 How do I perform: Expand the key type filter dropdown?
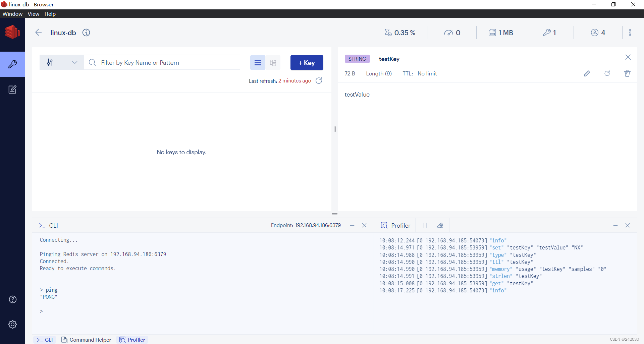62,62
